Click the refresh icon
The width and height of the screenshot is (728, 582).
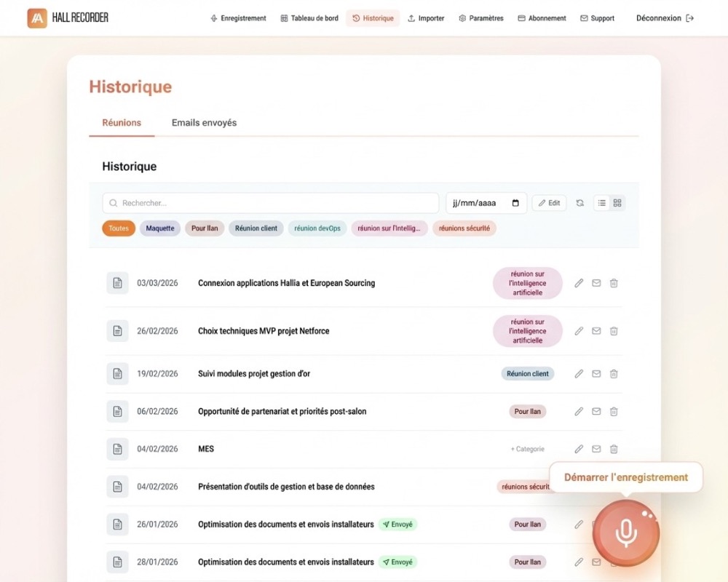point(580,203)
